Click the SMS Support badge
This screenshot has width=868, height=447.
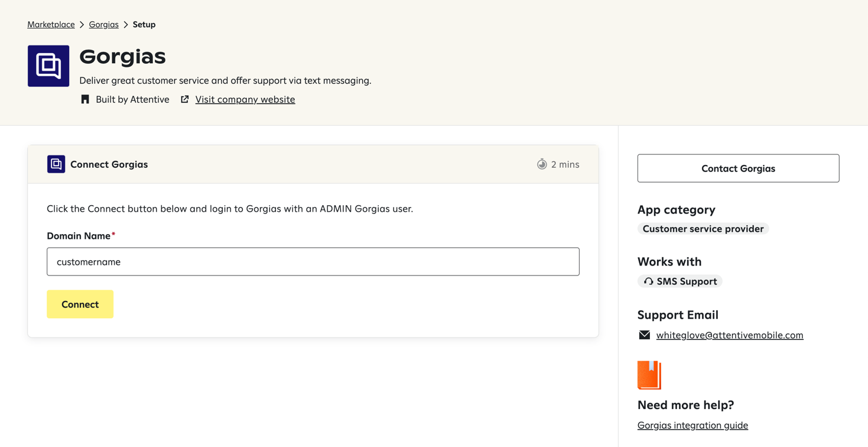click(x=680, y=281)
